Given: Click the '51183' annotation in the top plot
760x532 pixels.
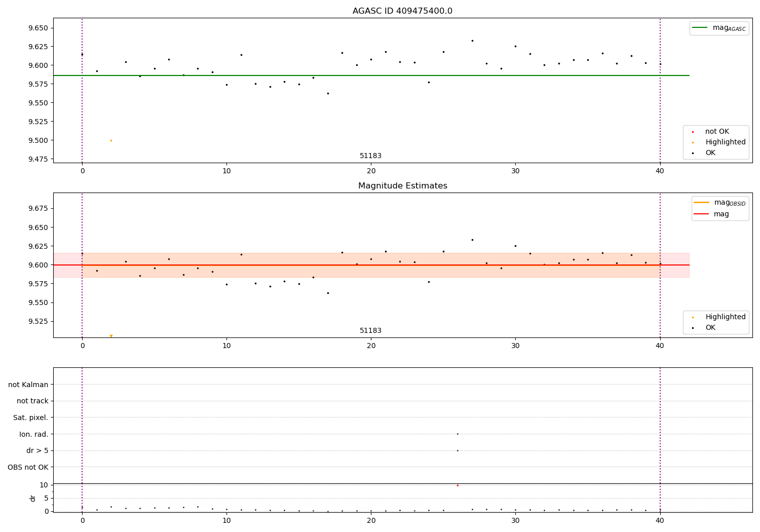Looking at the screenshot, I should pyautogui.click(x=370, y=156).
